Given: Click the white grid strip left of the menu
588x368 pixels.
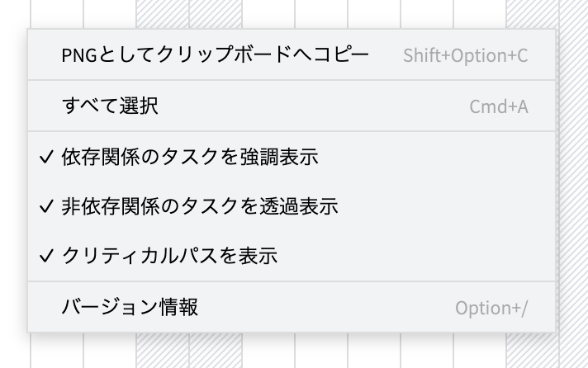Looking at the screenshot, I should [13, 182].
